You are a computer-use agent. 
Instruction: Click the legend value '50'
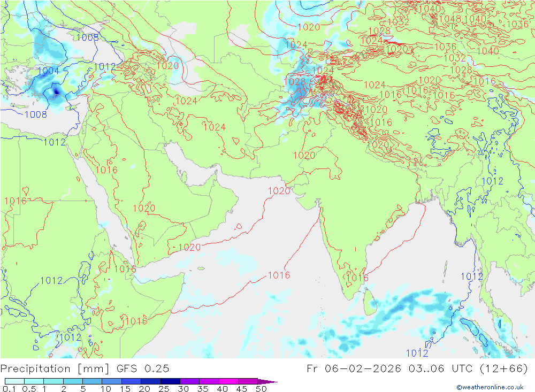(261, 389)
